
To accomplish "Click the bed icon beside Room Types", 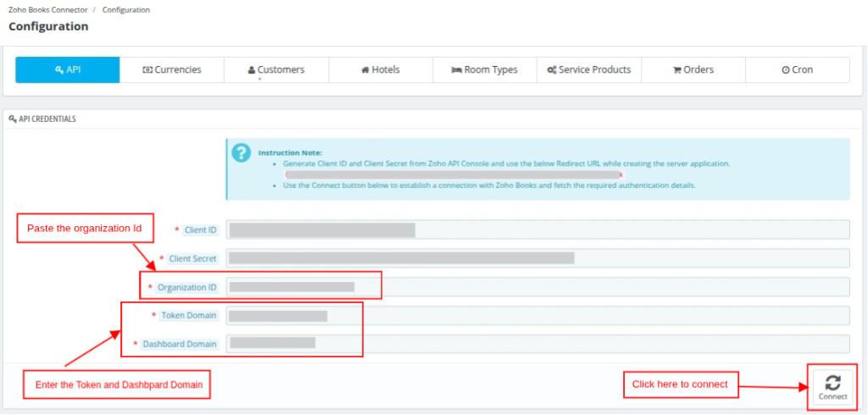I will 457,70.
